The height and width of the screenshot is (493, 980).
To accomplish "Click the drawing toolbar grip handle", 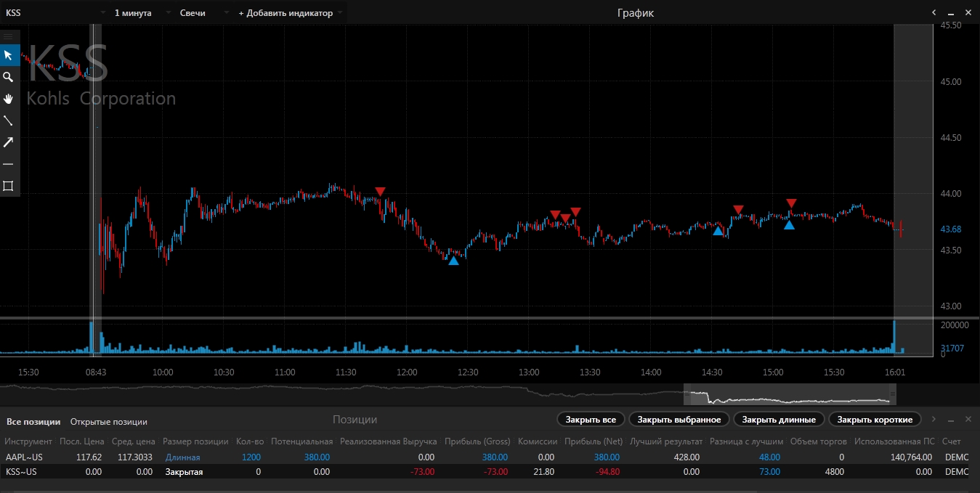I will 9,36.
